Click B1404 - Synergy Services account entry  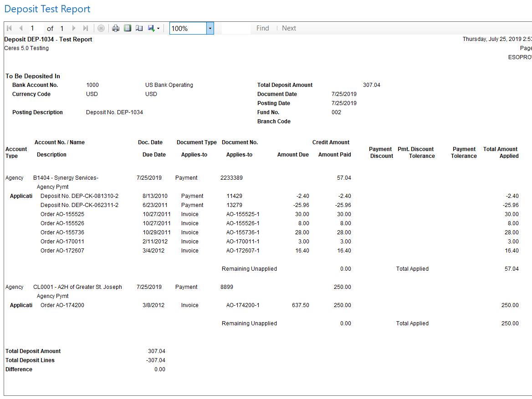66,178
